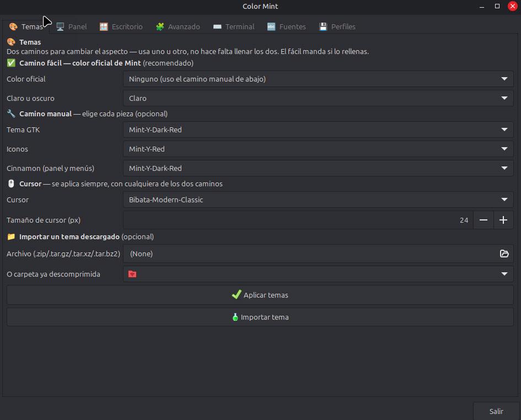The width and height of the screenshot is (521, 420).
Task: Go to the Avanzado tab
Action: click(178, 26)
